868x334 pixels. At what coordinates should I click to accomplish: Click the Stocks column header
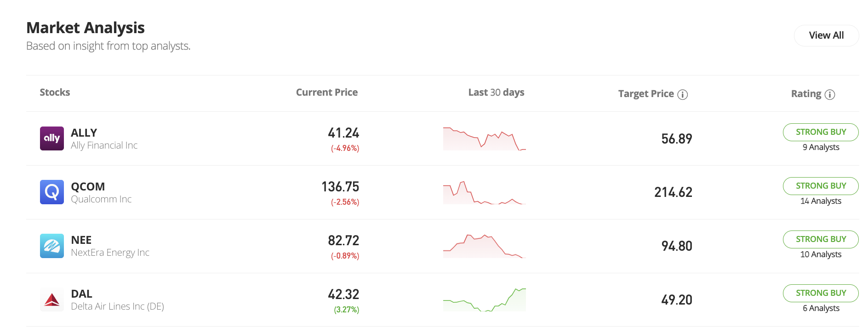[x=55, y=92]
